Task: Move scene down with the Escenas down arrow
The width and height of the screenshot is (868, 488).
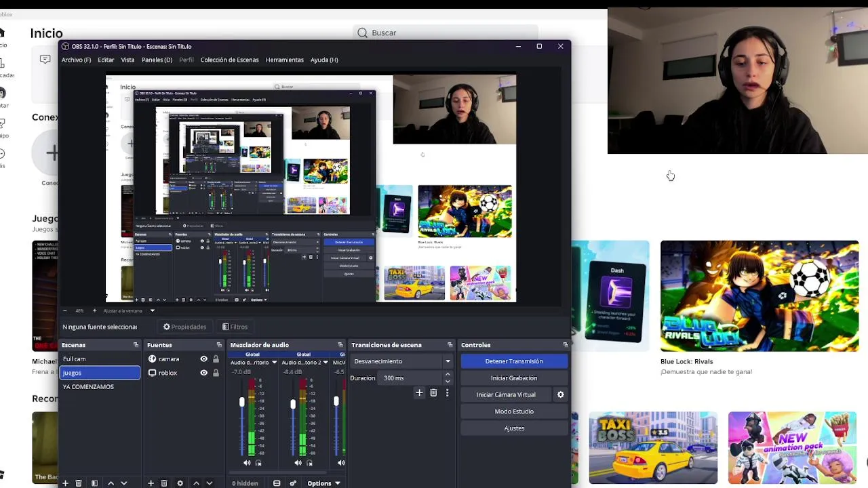Action: (123, 483)
